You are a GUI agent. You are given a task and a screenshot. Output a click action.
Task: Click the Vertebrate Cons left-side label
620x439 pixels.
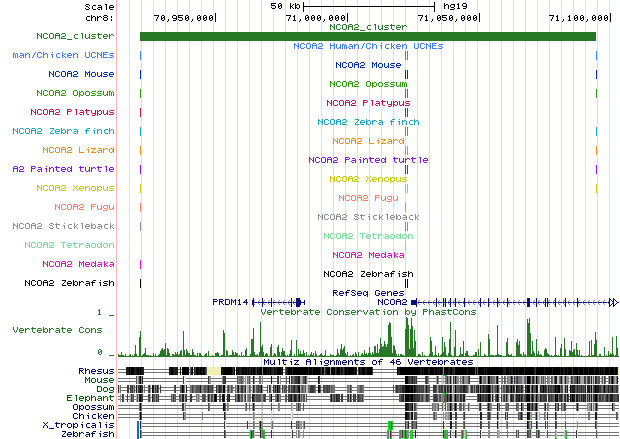(56, 328)
